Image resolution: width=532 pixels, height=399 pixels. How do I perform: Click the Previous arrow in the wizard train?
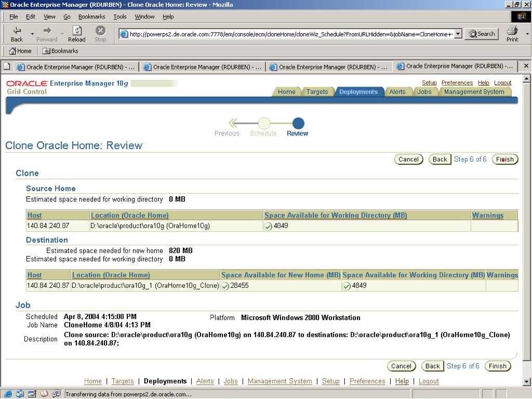[233, 123]
